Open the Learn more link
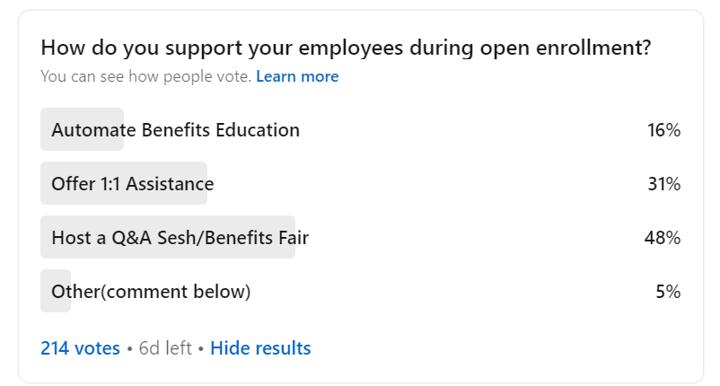Image resolution: width=720 pixels, height=386 pixels. pos(297,76)
